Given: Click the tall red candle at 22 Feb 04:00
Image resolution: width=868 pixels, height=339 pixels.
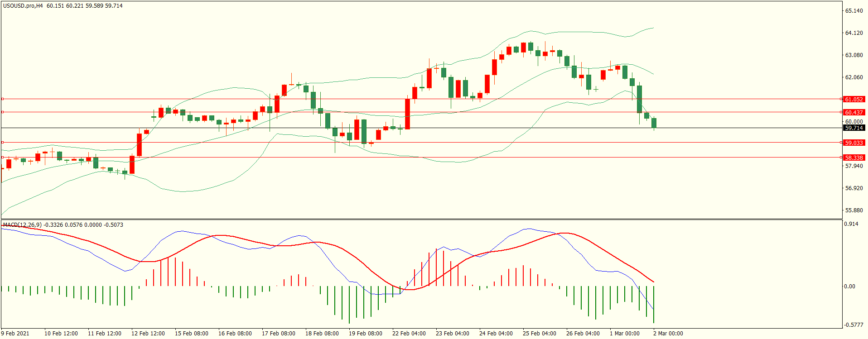Looking at the screenshot, I should point(407,114).
